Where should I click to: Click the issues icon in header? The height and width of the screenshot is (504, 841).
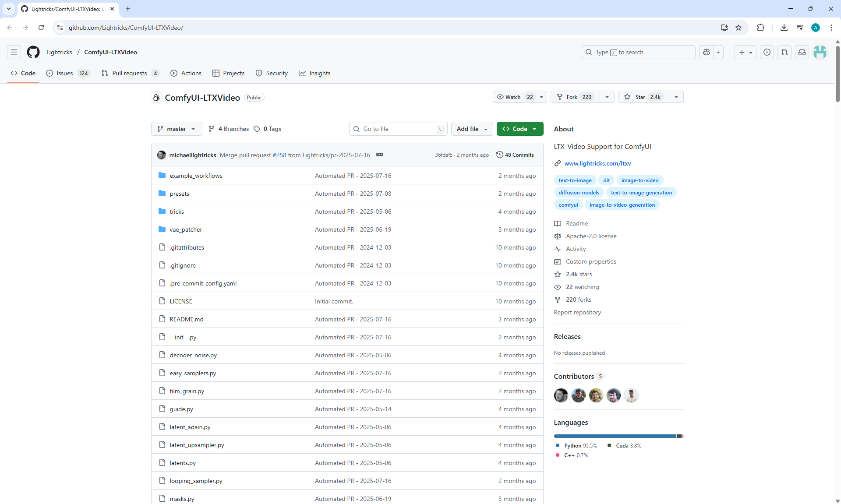(767, 52)
